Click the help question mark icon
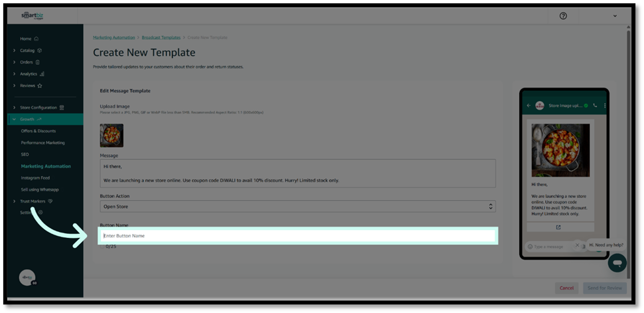This screenshot has width=644, height=313. tap(563, 16)
